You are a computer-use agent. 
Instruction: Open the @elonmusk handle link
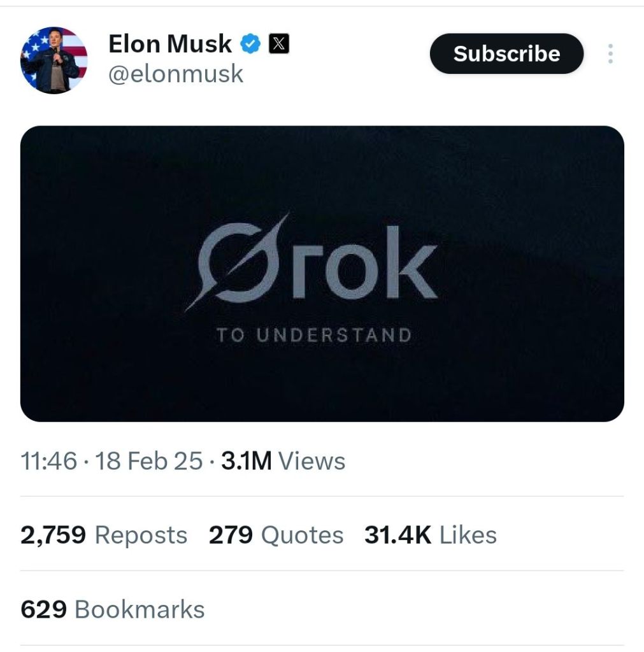pos(176,74)
